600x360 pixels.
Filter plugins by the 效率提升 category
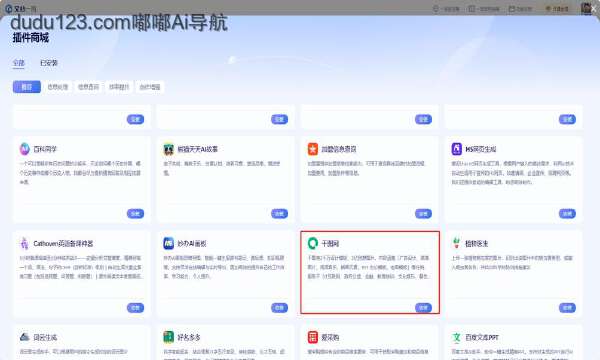point(119,87)
